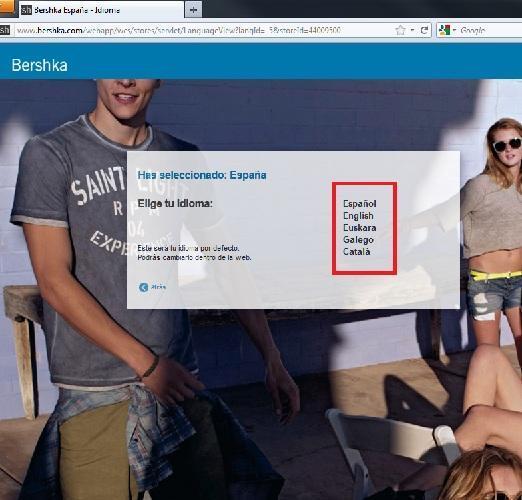Open a new browser tab with plus button
This screenshot has height=500, width=522.
(x=193, y=10)
